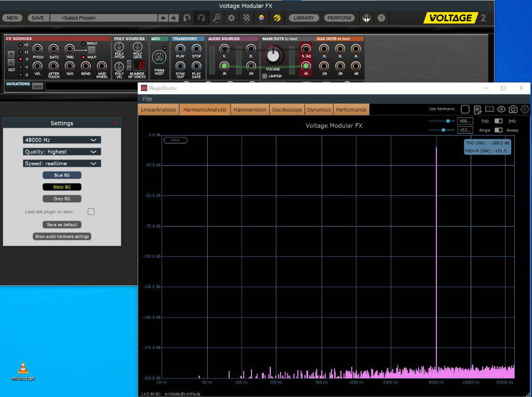Click the redo arrow in Voltage toolbar
The width and height of the screenshot is (532, 397).
[202, 18]
